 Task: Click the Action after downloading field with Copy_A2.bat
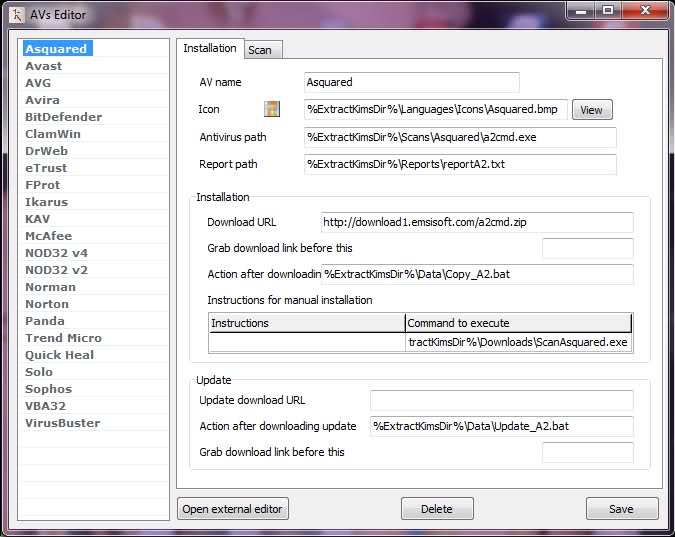pos(477,274)
